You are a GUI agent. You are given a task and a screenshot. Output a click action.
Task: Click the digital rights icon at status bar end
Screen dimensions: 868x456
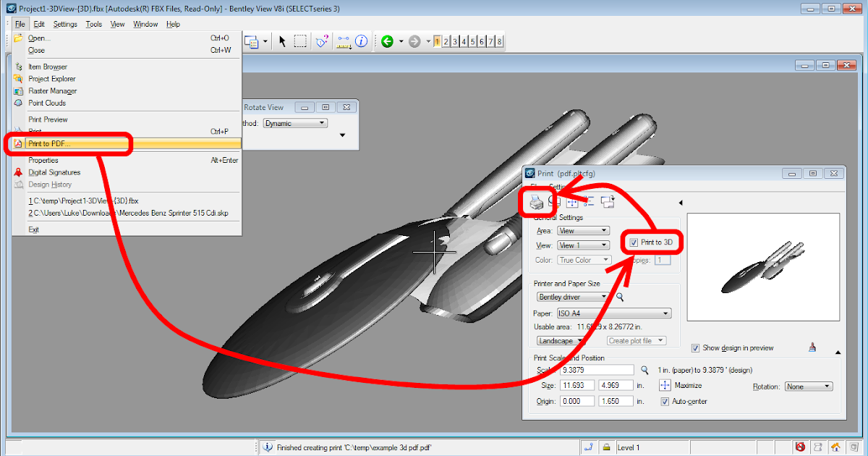[854, 447]
